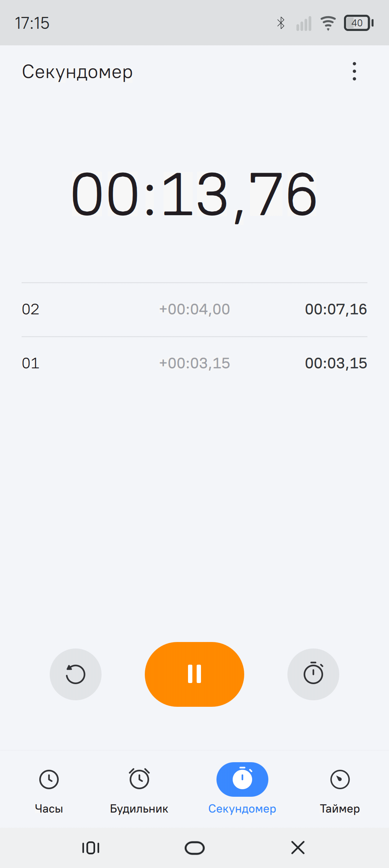Open recent apps from the navigation bar
Screen dimensions: 389x868
pos(91,848)
